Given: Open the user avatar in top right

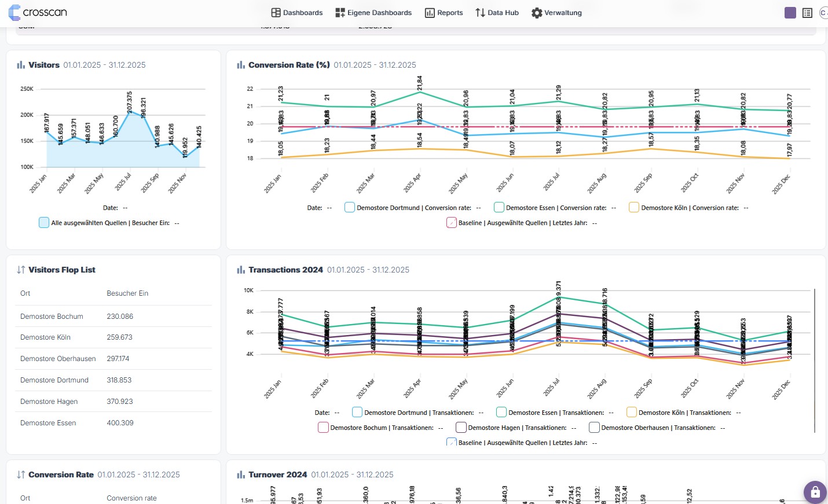Looking at the screenshot, I should [x=823, y=13].
